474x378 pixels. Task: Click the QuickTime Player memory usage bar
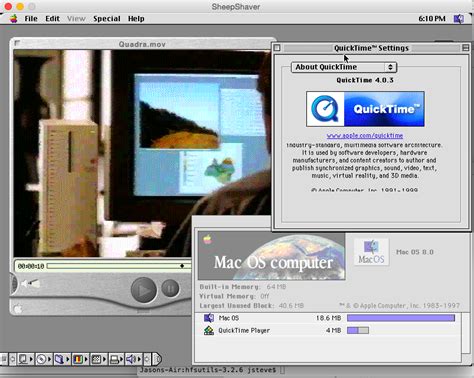tap(358, 330)
